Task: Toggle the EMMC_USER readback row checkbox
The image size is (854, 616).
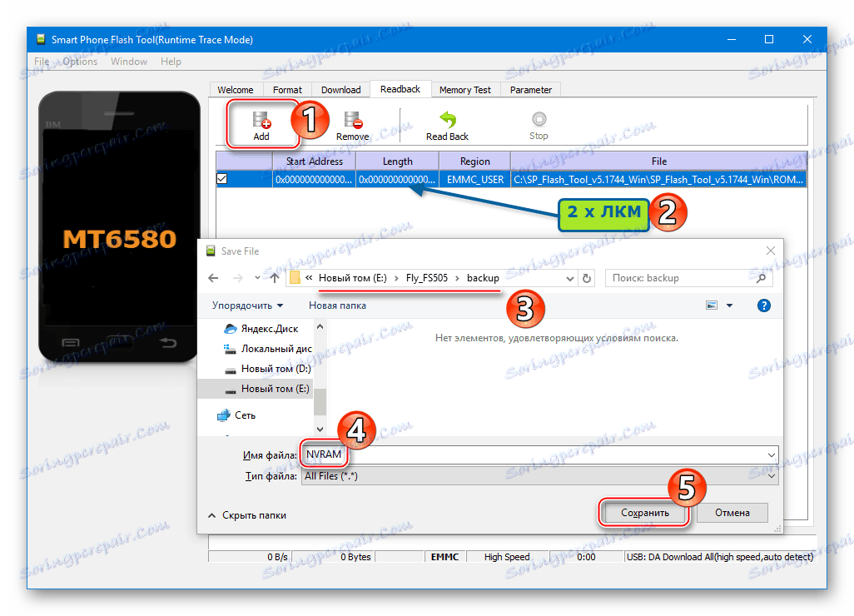Action: tap(222, 179)
